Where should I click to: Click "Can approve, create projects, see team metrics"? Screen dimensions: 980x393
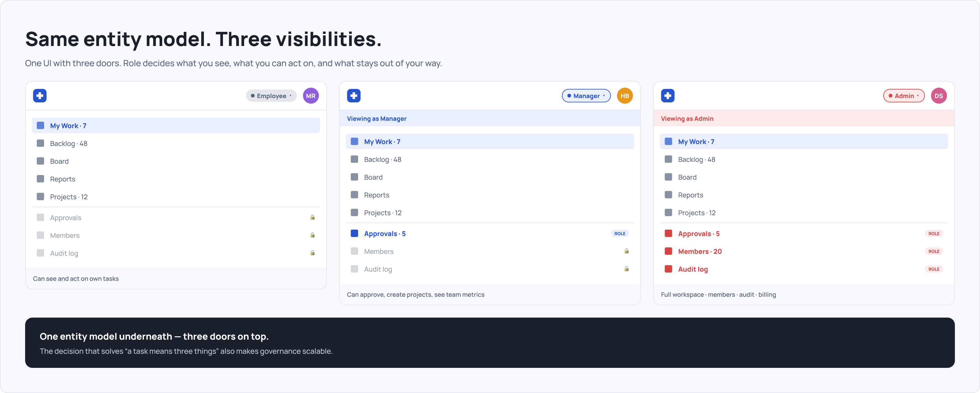tap(416, 295)
